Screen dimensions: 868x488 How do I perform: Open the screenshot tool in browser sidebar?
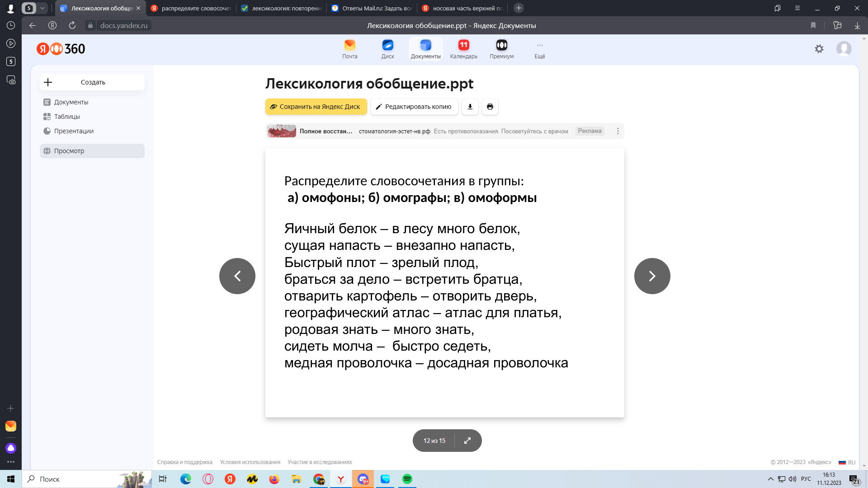click(11, 80)
